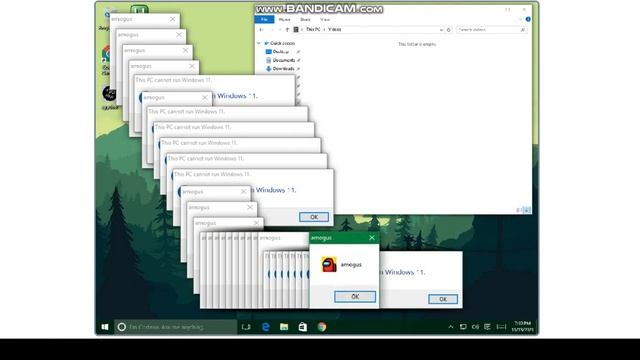Click OK in the active amogus dialog
Image resolution: width=640 pixels, height=360 pixels.
tap(355, 297)
